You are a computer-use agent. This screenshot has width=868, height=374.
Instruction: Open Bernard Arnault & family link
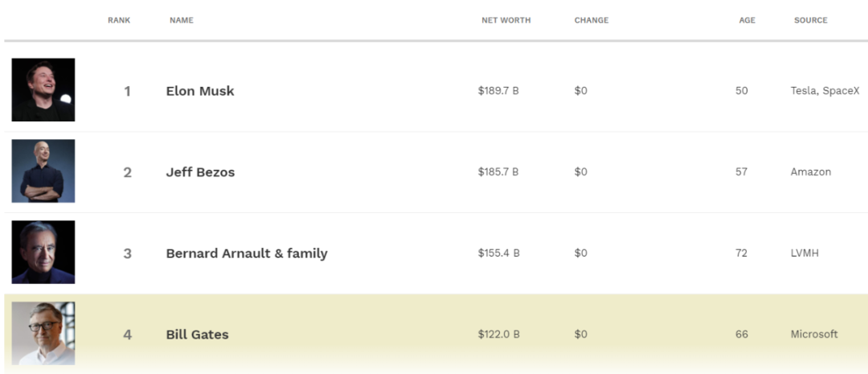pos(247,253)
